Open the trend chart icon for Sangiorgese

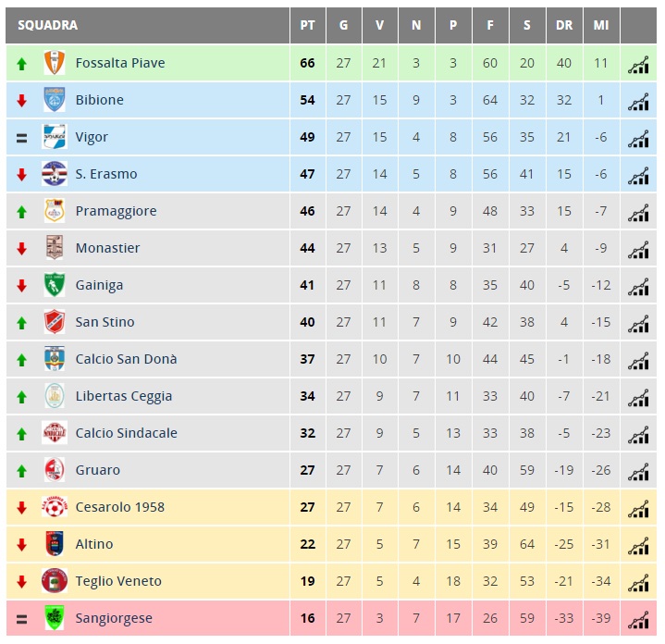point(638,619)
